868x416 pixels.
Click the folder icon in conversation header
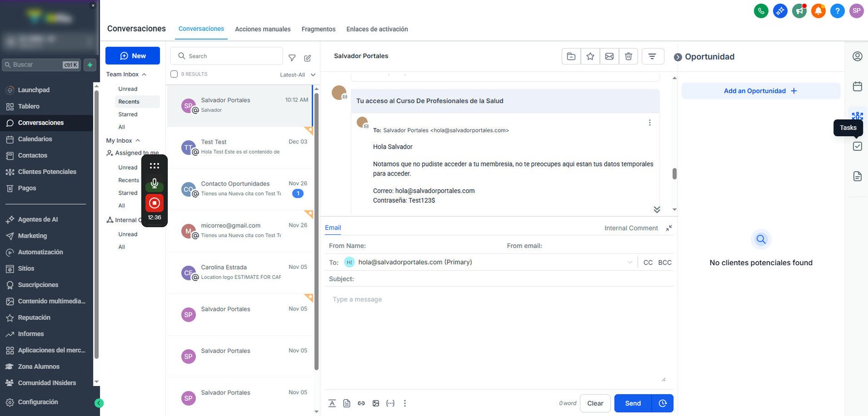pos(571,56)
